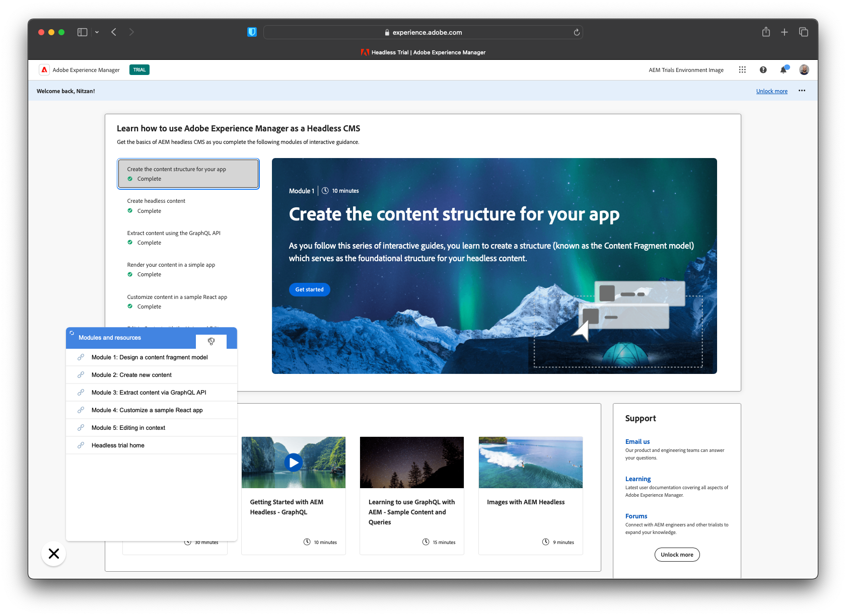Select Create headless content module
The height and width of the screenshot is (616, 846).
point(188,206)
